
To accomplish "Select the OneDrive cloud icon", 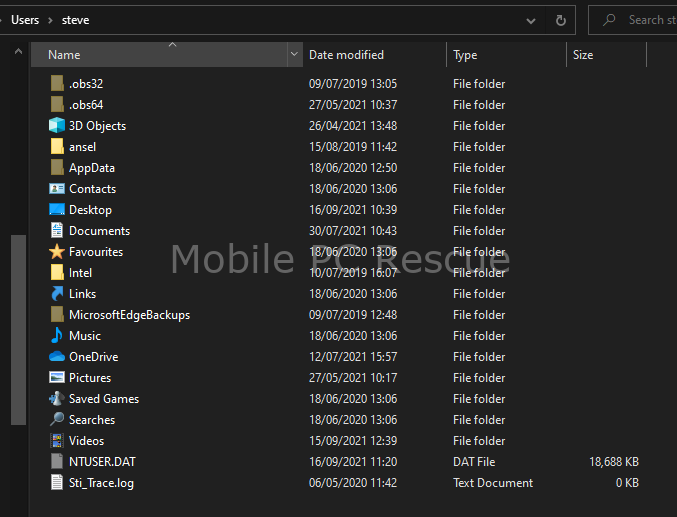I will [57, 357].
